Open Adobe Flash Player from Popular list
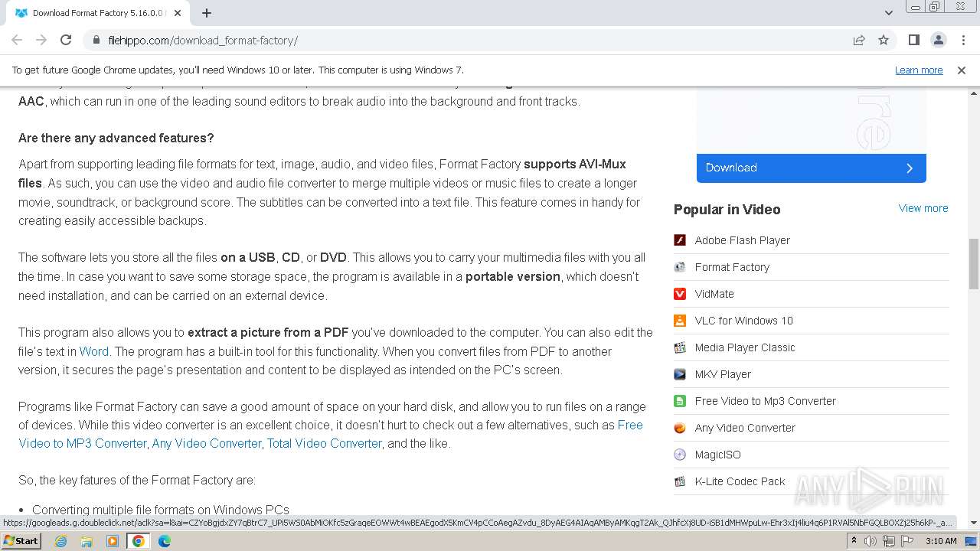This screenshot has width=980, height=551. point(743,240)
